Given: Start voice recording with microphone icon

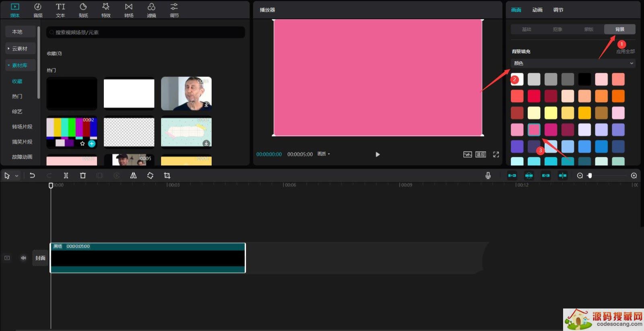Looking at the screenshot, I should (488, 176).
